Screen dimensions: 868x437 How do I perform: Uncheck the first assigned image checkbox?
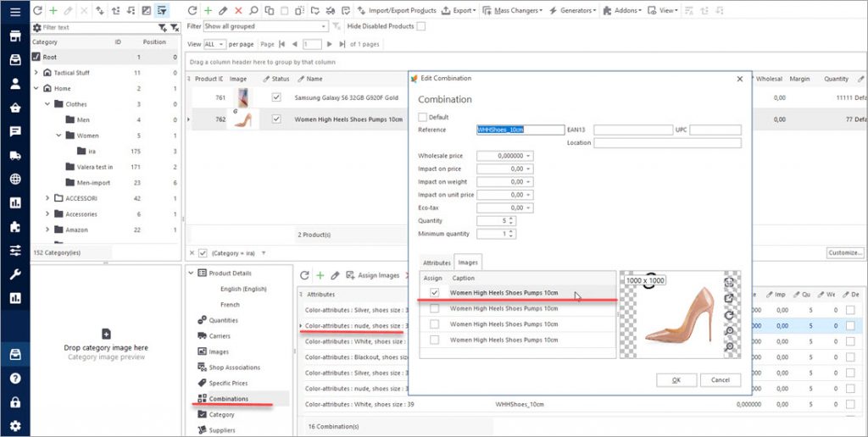tap(434, 292)
